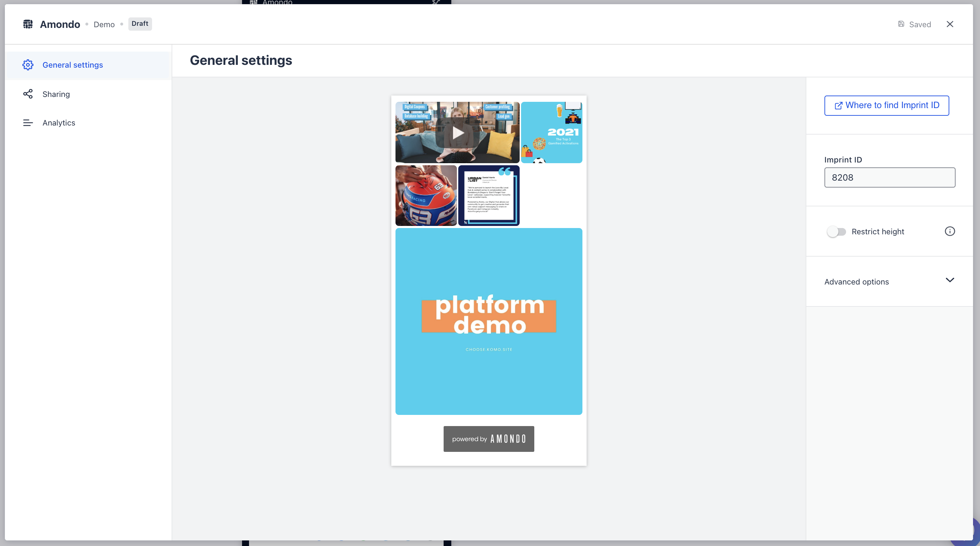
Task: Click the Amondo grid logo icon
Action: point(28,24)
